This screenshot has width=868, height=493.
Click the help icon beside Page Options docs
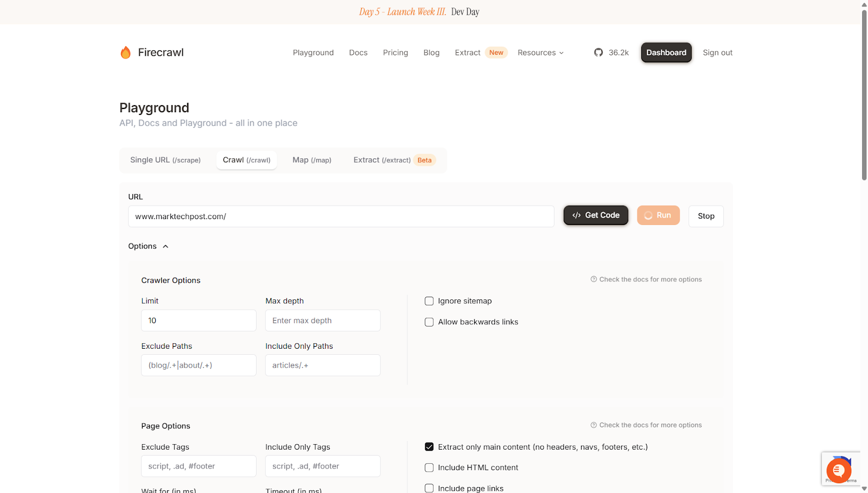(x=593, y=425)
